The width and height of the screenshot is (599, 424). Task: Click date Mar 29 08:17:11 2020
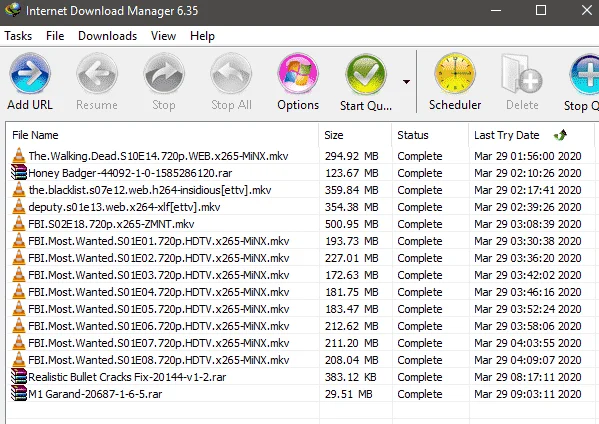pyautogui.click(x=528, y=377)
